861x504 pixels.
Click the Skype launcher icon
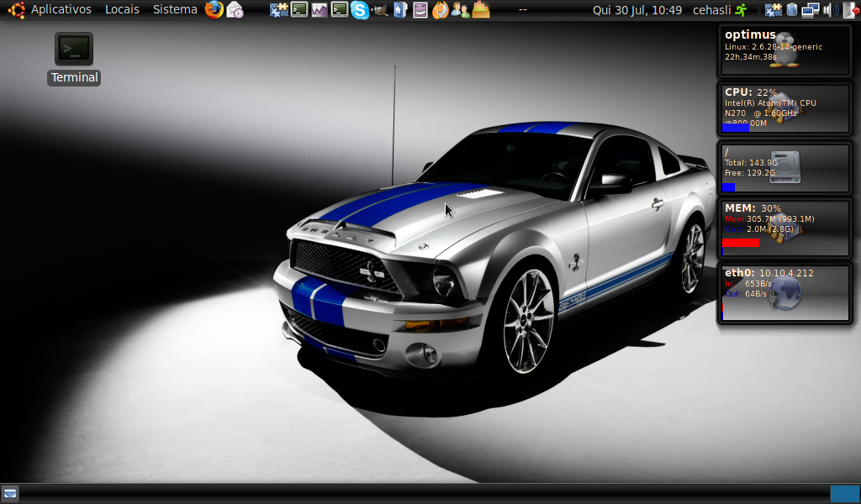[360, 10]
